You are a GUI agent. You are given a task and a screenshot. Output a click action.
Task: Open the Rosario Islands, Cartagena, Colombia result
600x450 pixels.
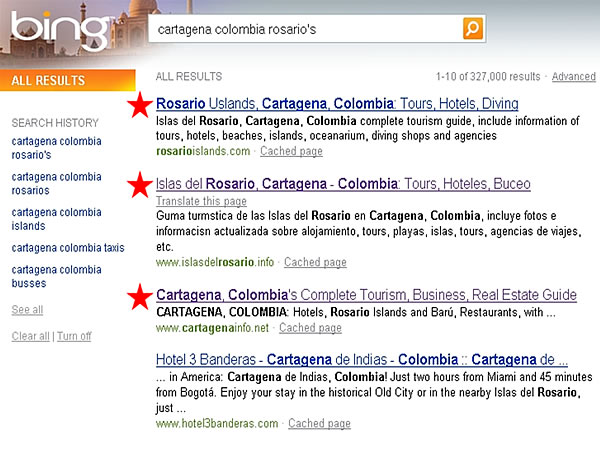tap(337, 103)
